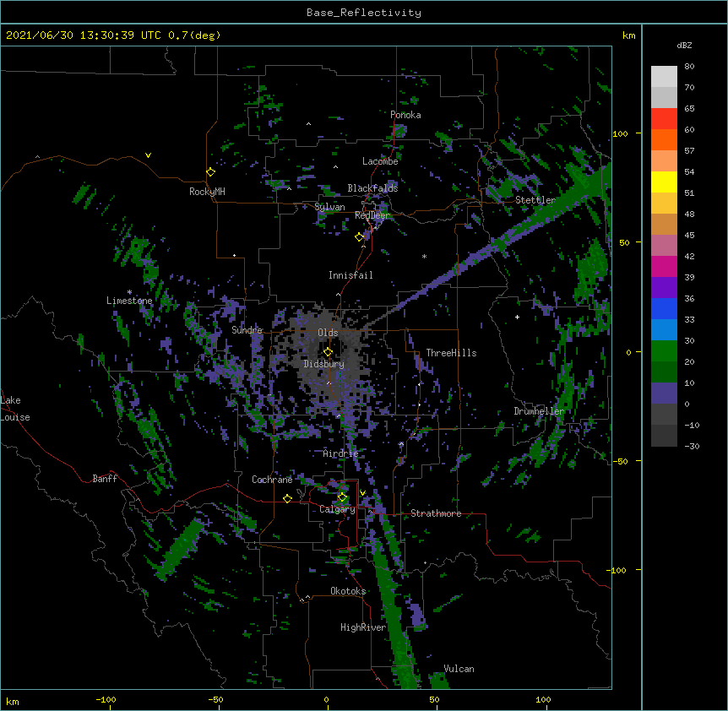Click the dBZ legend heading

coord(684,46)
